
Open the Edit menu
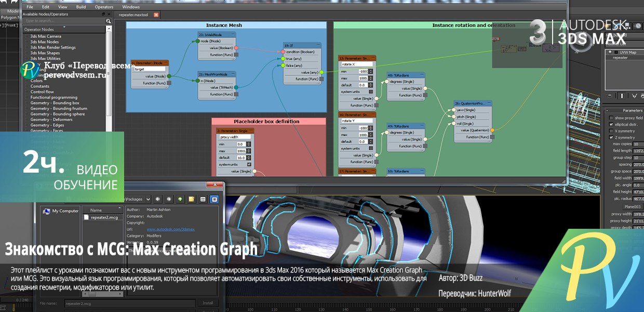pos(46,7)
